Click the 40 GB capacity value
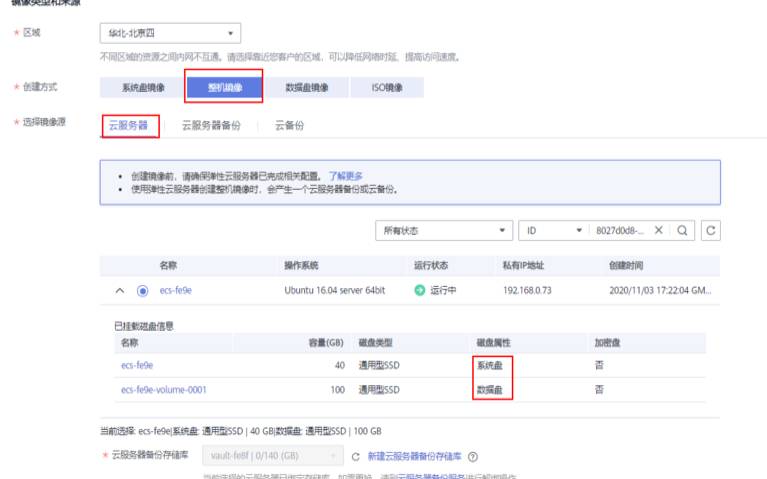The image size is (767, 479). [x=339, y=365]
